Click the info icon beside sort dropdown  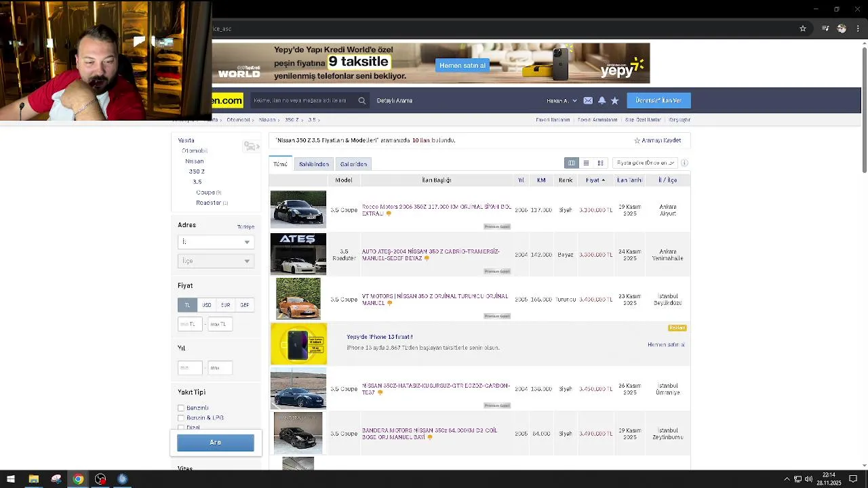click(x=684, y=163)
